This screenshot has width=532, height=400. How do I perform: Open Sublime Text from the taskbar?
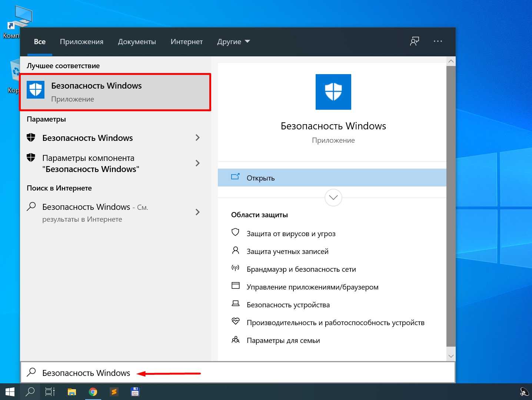click(114, 392)
